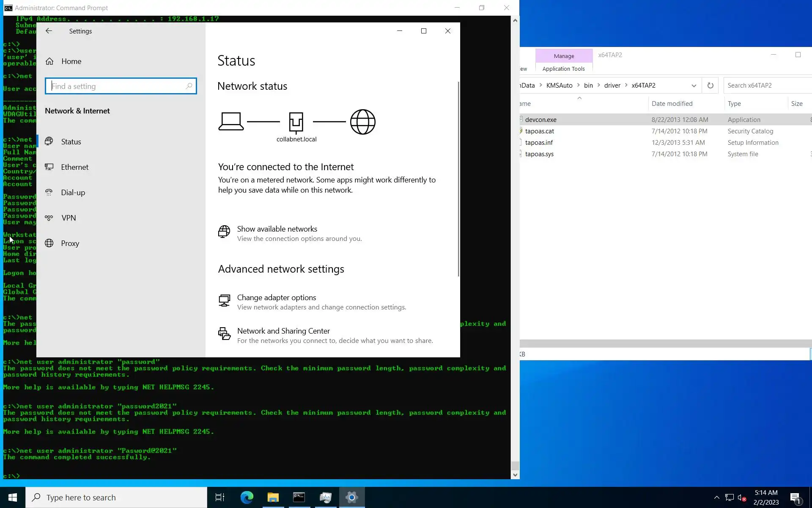This screenshot has height=508, width=812.
Task: Click the Settings back arrow
Action: pyautogui.click(x=49, y=31)
